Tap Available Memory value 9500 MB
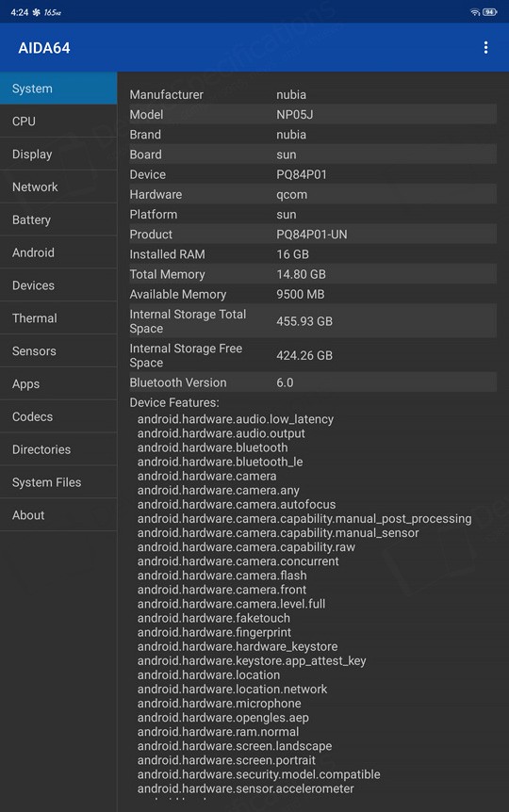The height and width of the screenshot is (812, 509). pyautogui.click(x=300, y=294)
